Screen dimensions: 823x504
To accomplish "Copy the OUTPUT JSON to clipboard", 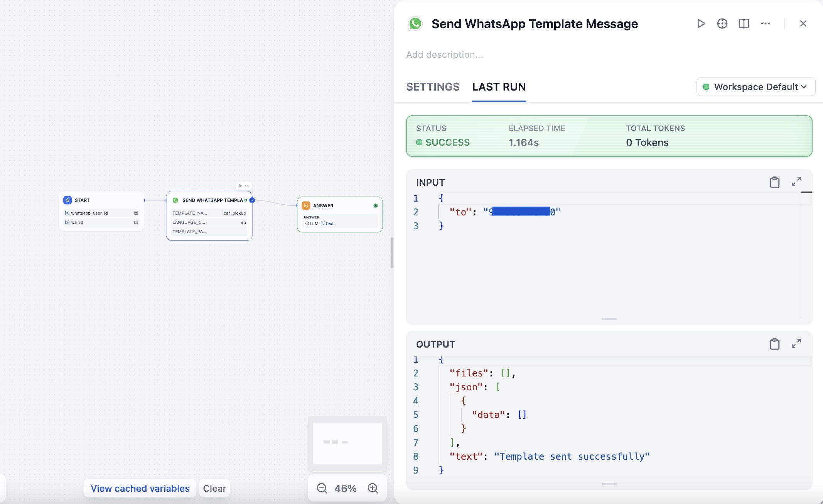I will tap(774, 344).
